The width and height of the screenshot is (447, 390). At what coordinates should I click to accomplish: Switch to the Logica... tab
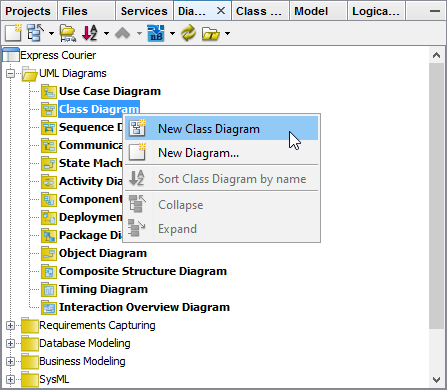(x=376, y=11)
